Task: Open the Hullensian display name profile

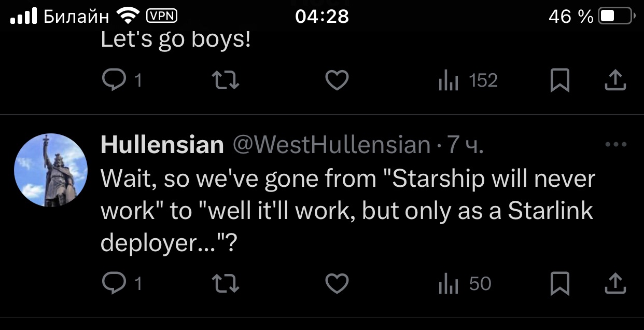Action: pyautogui.click(x=162, y=145)
